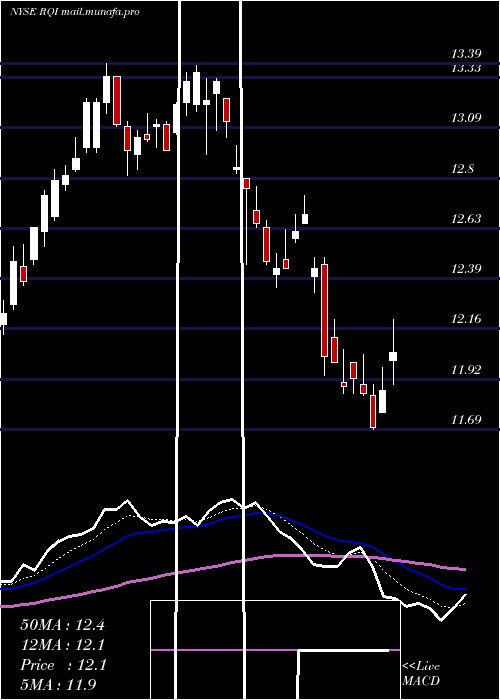Screen dimensions: 500x700
Task: Click the 13.39 price level label
Action: pyautogui.click(x=466, y=54)
